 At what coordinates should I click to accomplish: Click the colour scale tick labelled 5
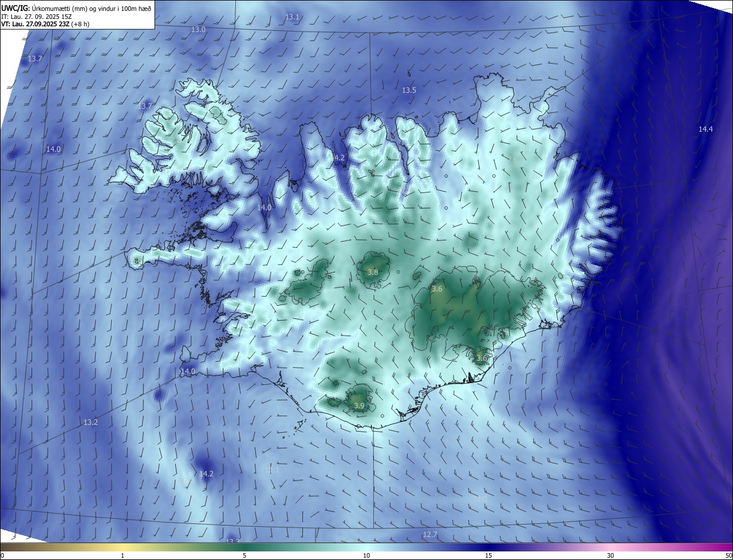pos(245,555)
